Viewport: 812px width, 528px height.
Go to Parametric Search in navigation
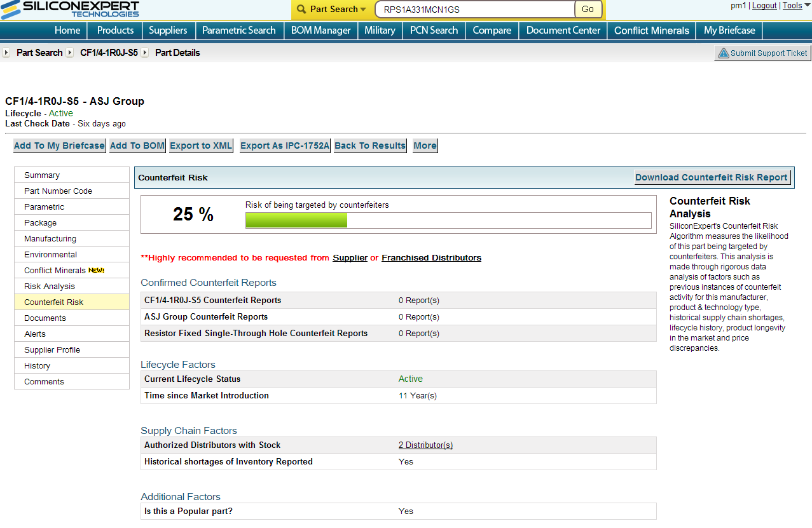point(238,30)
